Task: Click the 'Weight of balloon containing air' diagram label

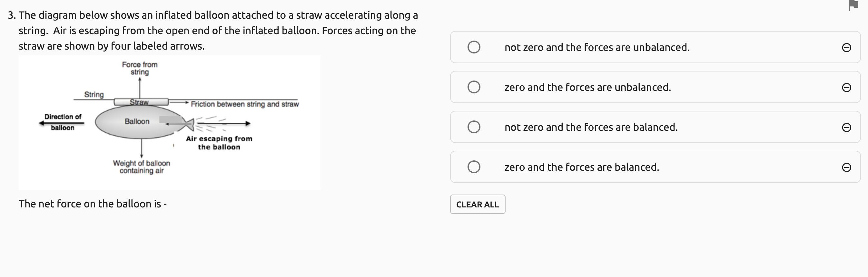Action: (142, 167)
